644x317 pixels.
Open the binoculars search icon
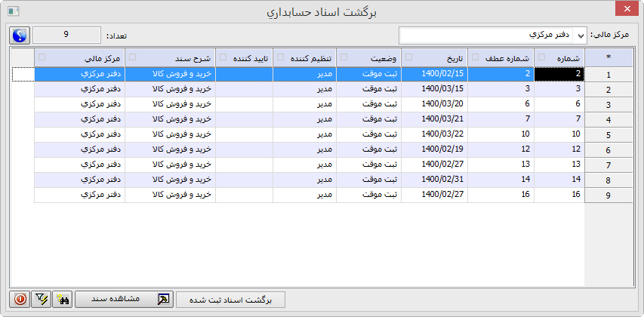(63, 300)
